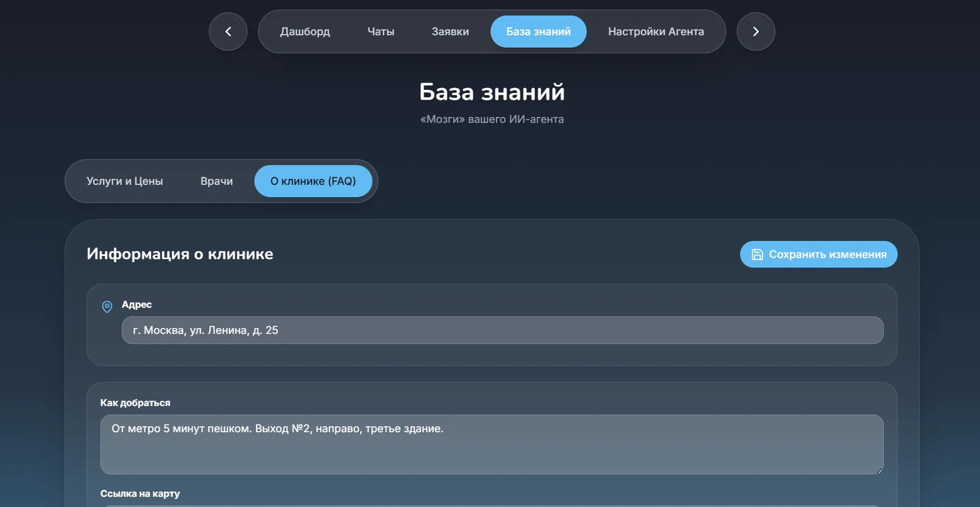Open the Дашборд tab

[305, 31]
